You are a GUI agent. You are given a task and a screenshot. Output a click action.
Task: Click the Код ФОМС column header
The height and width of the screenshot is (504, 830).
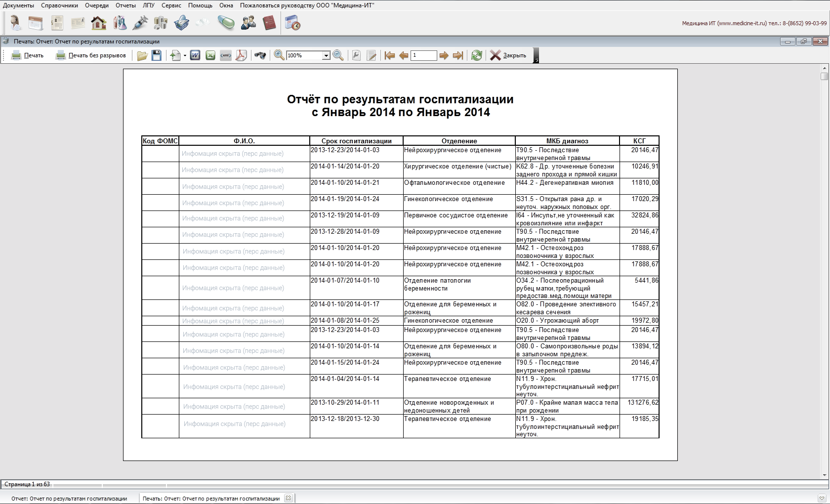[160, 141]
